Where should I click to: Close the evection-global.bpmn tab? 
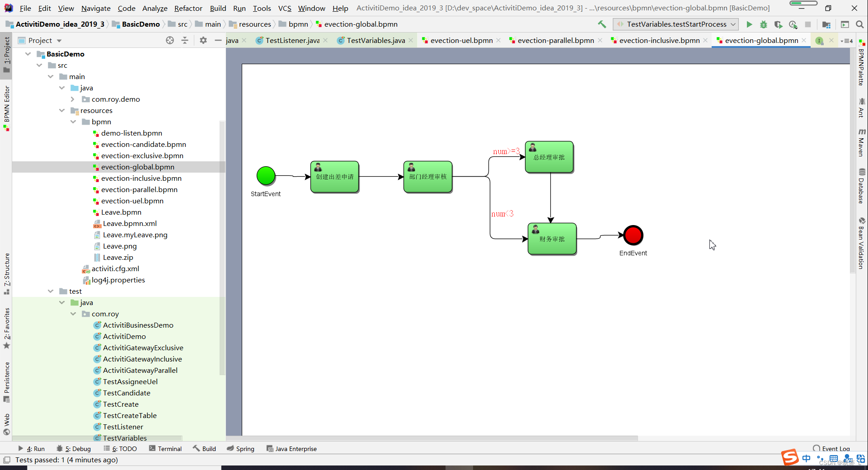[x=804, y=40]
